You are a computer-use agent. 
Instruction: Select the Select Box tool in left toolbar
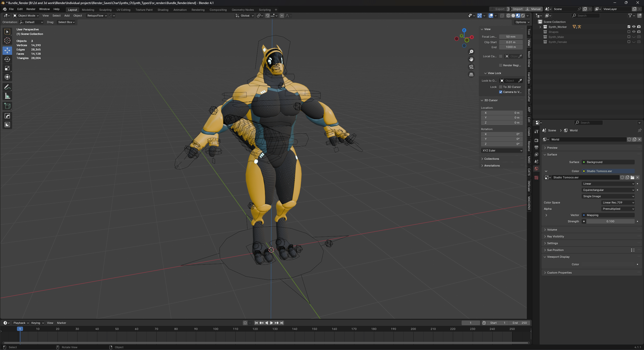point(7,32)
